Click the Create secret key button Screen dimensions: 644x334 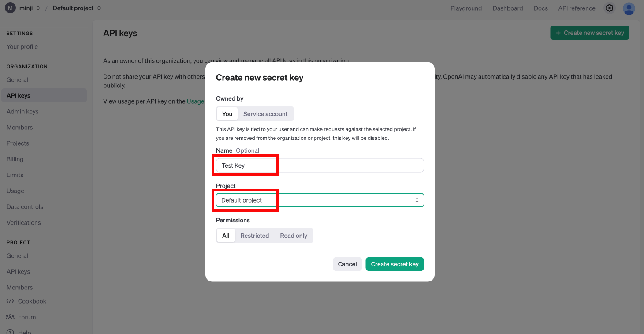pyautogui.click(x=395, y=264)
